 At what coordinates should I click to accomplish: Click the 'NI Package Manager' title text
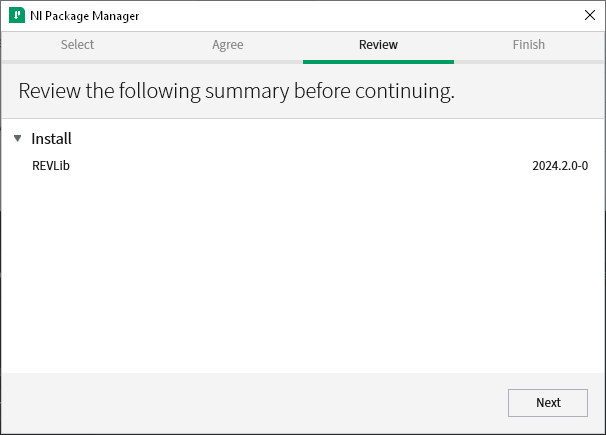pyautogui.click(x=85, y=16)
